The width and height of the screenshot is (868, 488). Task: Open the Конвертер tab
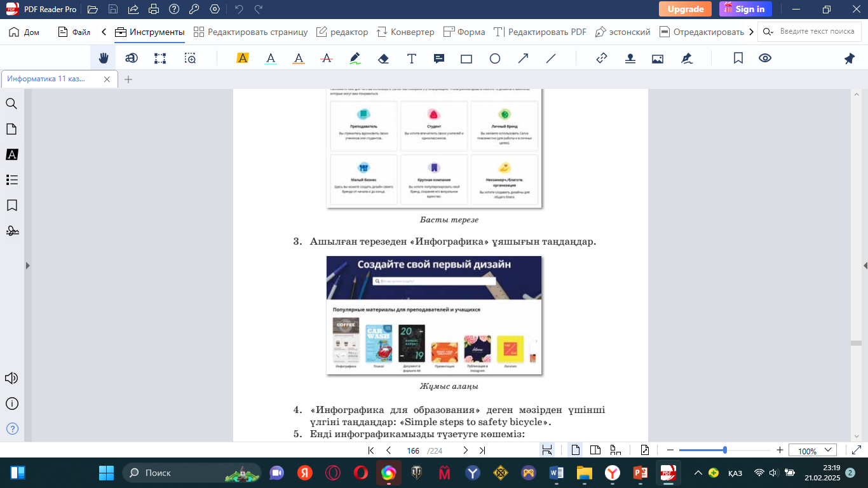(405, 32)
